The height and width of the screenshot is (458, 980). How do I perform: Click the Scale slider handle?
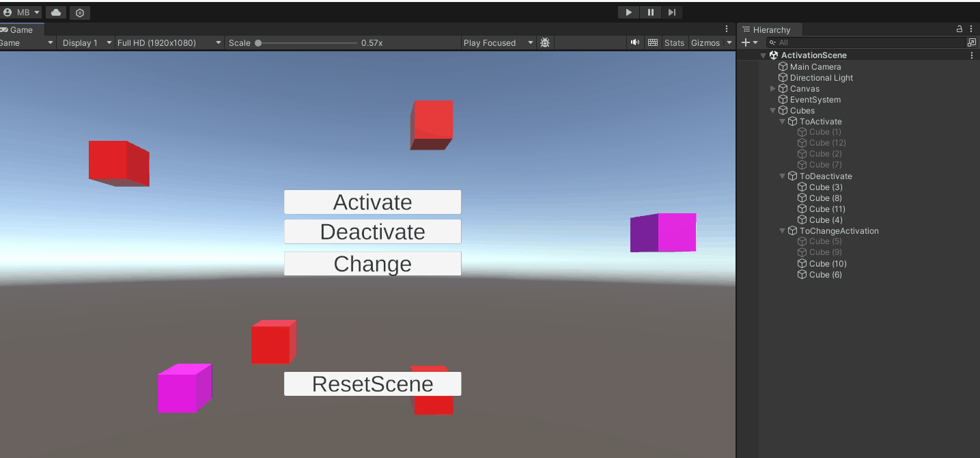(258, 43)
